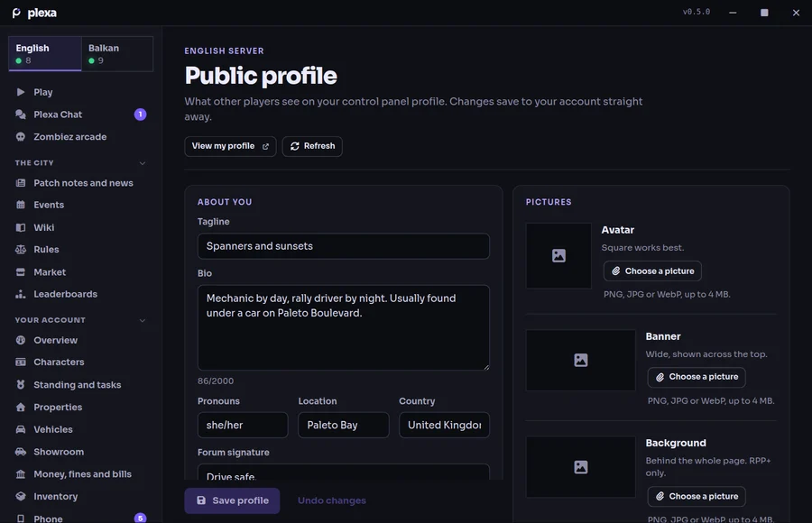The width and height of the screenshot is (812, 523).
Task: Go to Leaderboards page
Action: pyautogui.click(x=81, y=294)
